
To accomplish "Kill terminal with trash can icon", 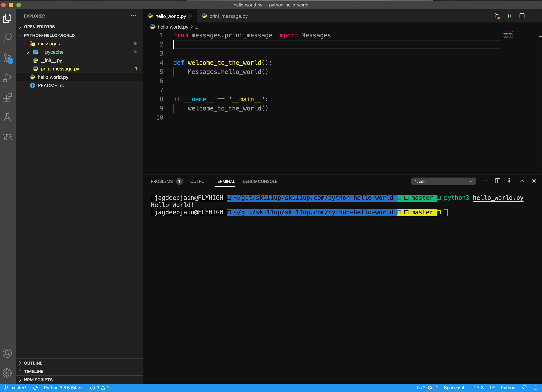I will click(509, 181).
